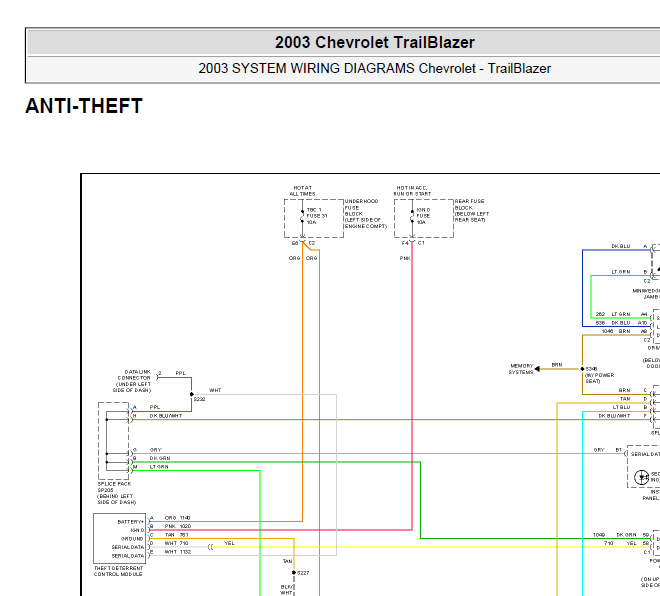
Task: Click the '262 LT GRN' wire label
Action: click(613, 314)
